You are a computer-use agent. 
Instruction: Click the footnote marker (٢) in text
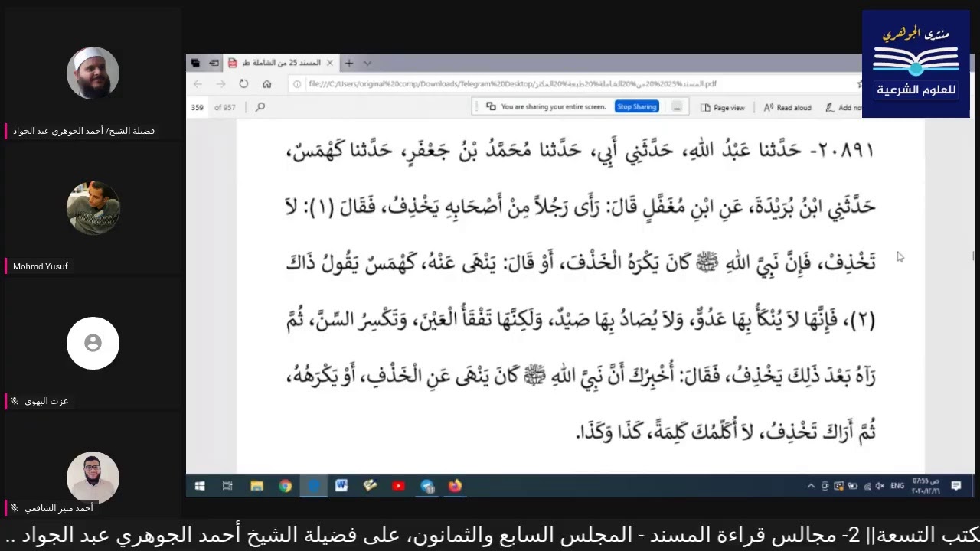tap(862, 319)
